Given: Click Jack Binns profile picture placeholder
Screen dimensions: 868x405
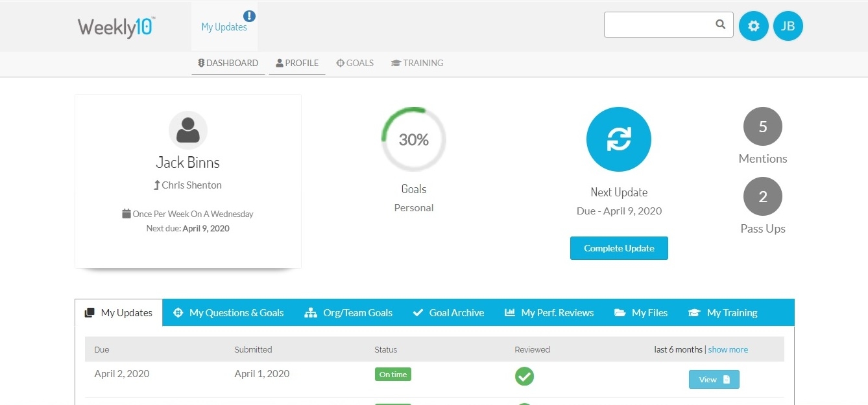Looking at the screenshot, I should tap(188, 130).
